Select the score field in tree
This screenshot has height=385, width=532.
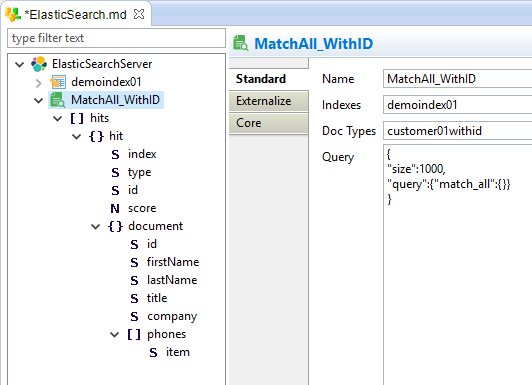click(x=142, y=208)
